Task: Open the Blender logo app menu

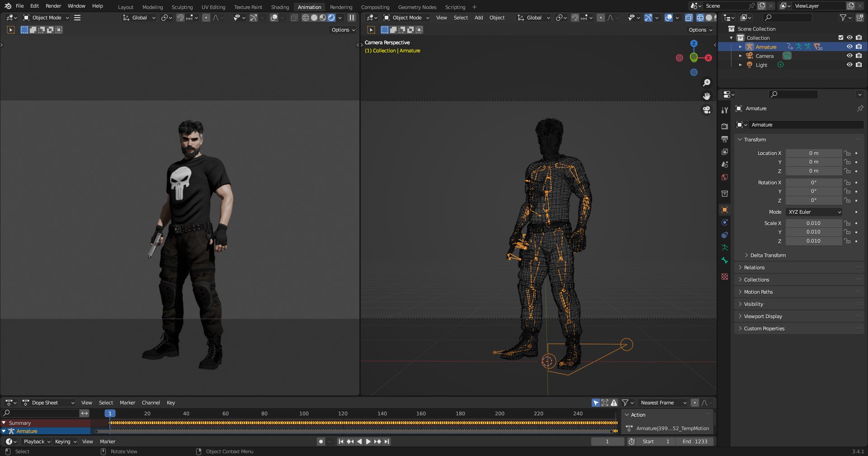Action: [x=8, y=6]
